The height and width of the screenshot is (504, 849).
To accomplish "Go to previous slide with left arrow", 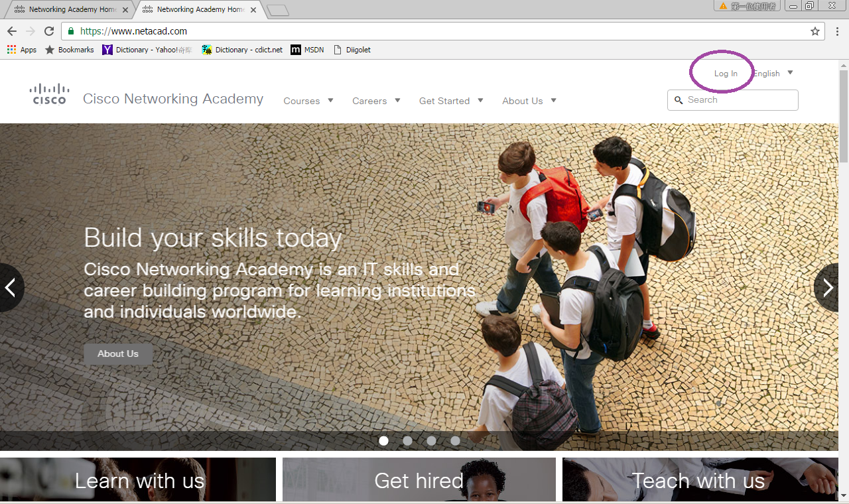I will [x=10, y=287].
